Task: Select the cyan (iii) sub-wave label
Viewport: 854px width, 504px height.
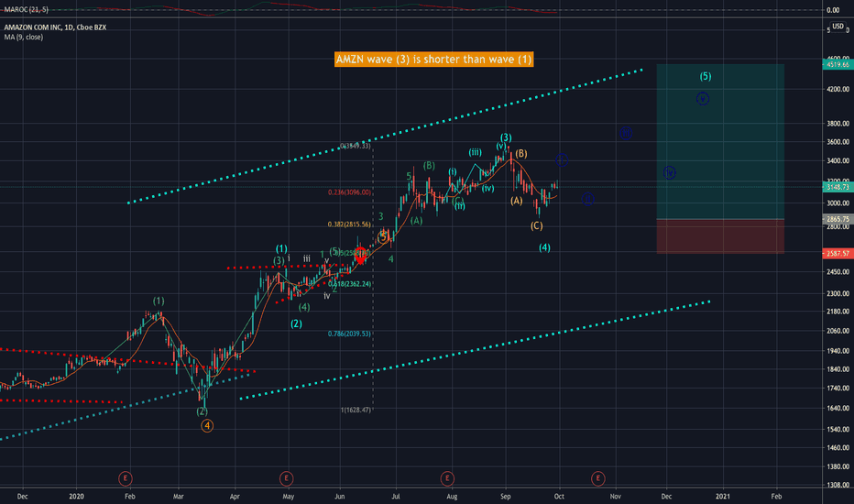Action: [x=475, y=152]
